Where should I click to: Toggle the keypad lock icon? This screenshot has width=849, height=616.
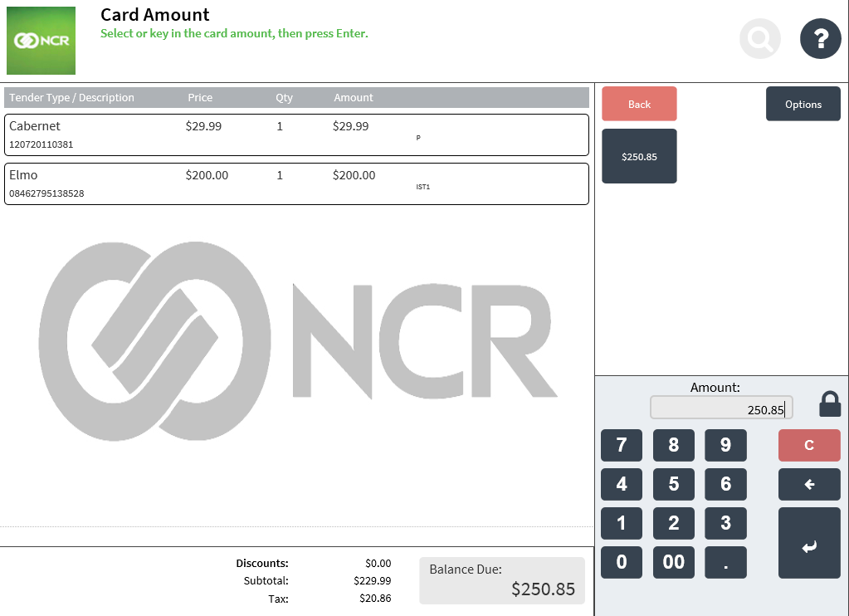click(830, 404)
